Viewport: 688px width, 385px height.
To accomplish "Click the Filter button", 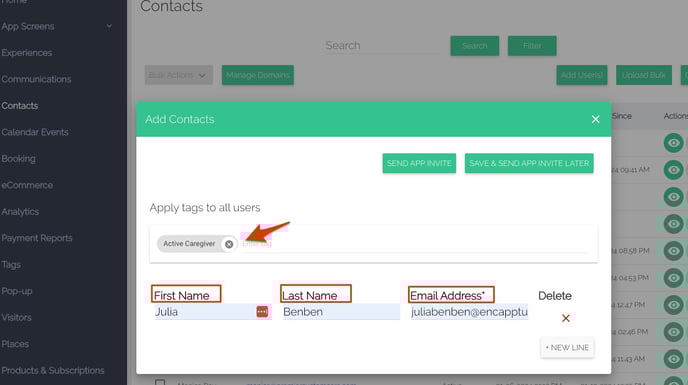I will point(532,46).
